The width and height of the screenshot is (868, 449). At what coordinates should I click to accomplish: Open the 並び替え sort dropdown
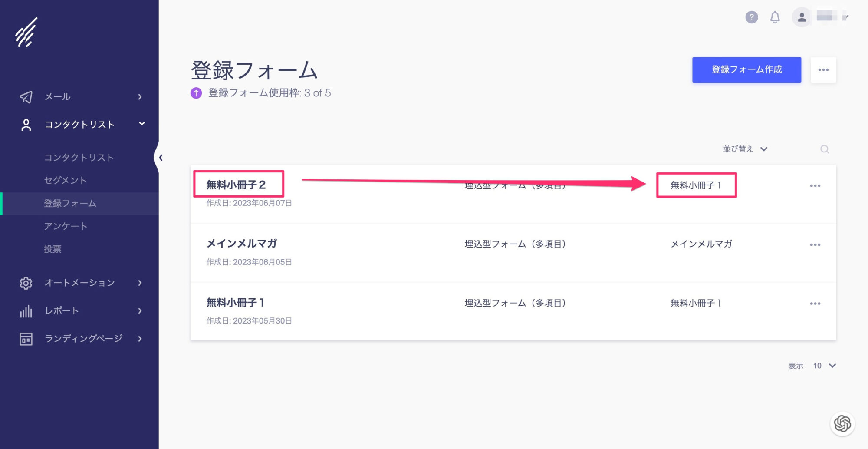[745, 149]
